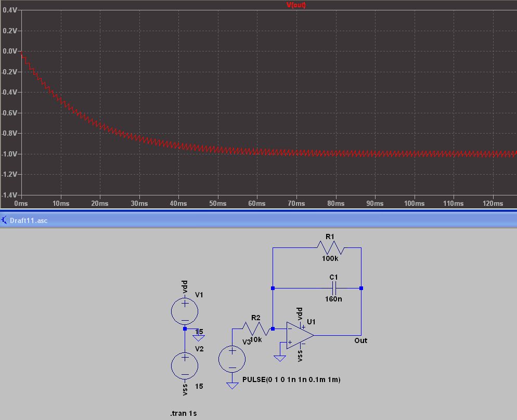
Task: Select pulse voltage source V3 symbol
Action: (x=232, y=359)
